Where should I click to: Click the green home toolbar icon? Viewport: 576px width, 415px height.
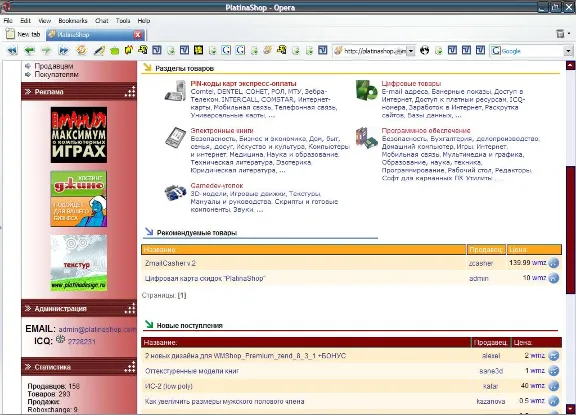[114, 51]
